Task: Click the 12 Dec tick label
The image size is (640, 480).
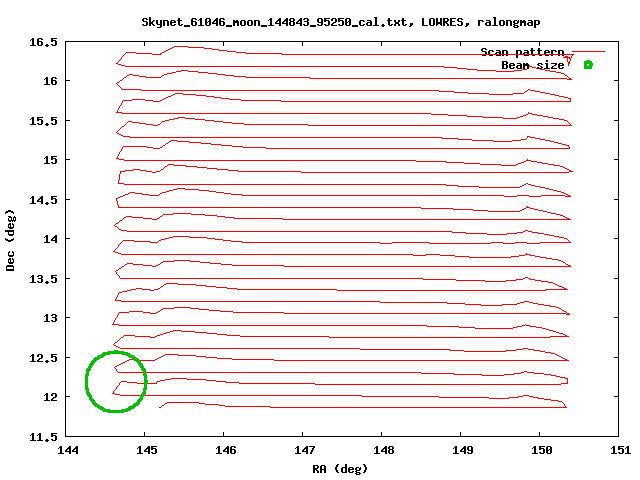Action: [50, 397]
